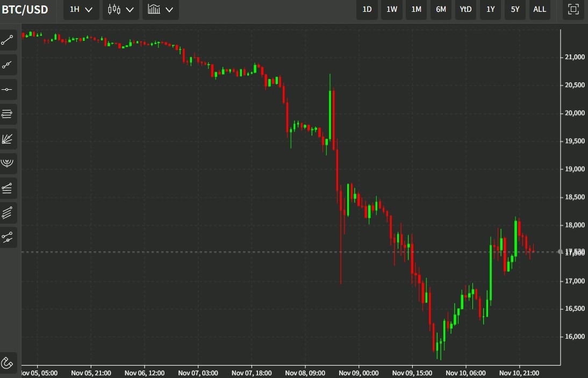Click the Nov 10, 06:00 time label
This screenshot has height=378, width=588.
coord(466,373)
